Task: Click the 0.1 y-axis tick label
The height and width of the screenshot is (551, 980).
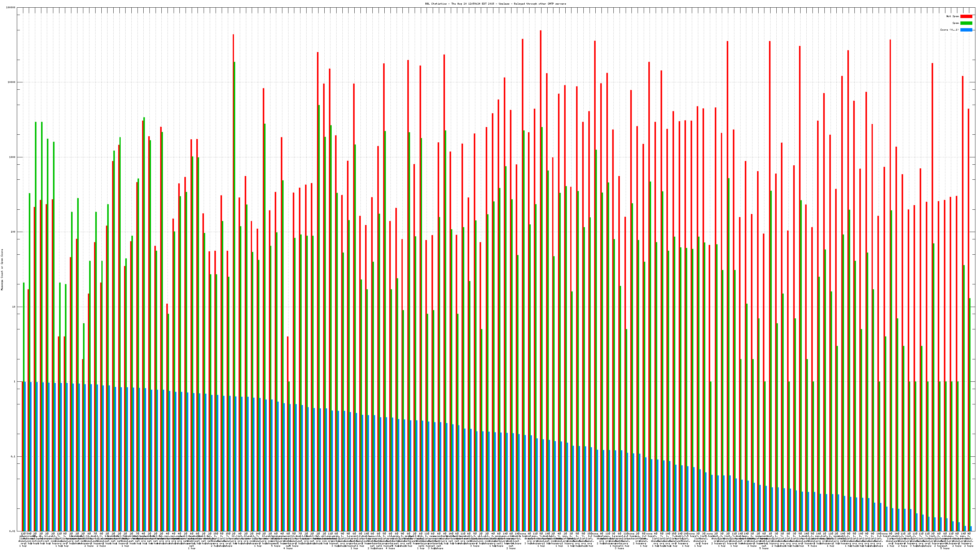Action: coord(13,457)
